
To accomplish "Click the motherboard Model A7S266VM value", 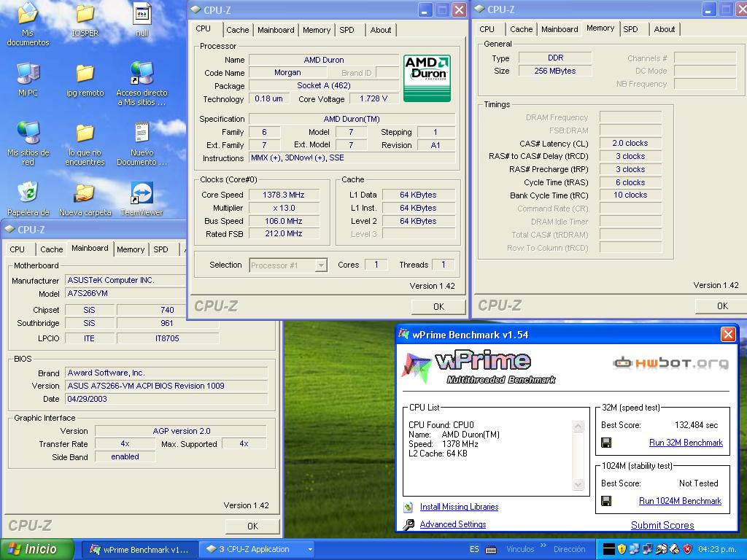I will [125, 294].
